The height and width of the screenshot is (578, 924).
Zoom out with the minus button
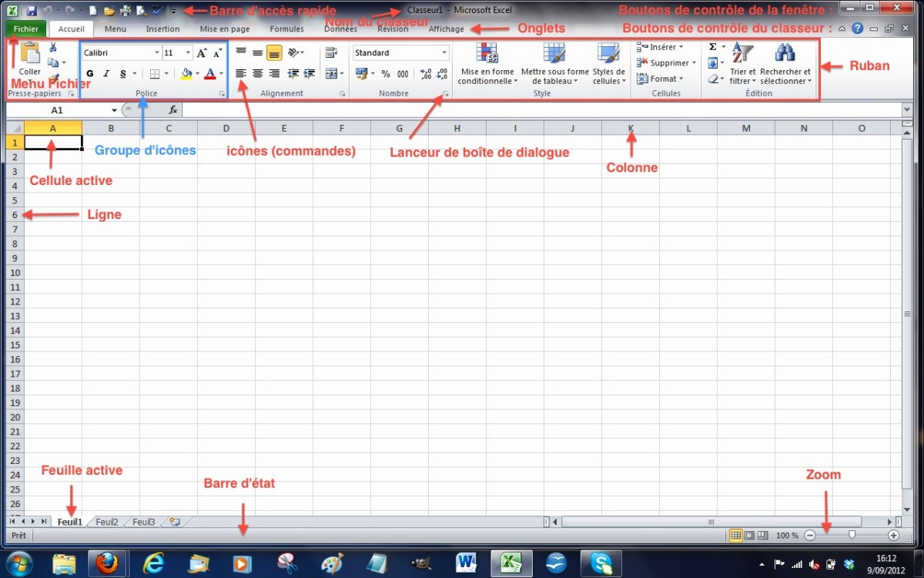(x=810, y=535)
